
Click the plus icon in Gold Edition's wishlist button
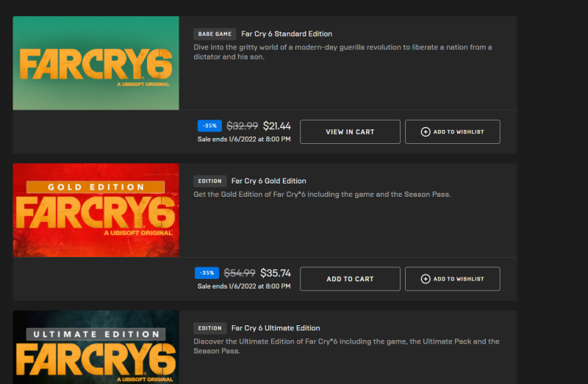426,279
